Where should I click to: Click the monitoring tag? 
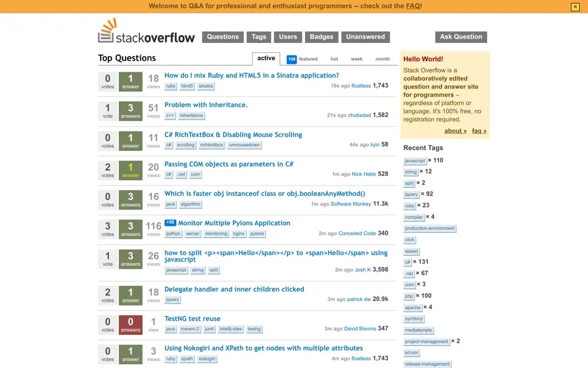click(216, 234)
